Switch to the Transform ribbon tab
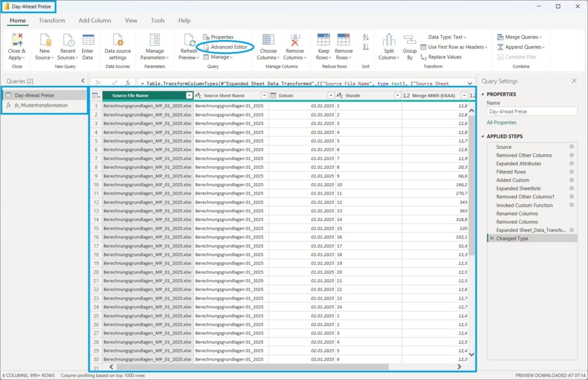The image size is (588, 380). [x=52, y=21]
